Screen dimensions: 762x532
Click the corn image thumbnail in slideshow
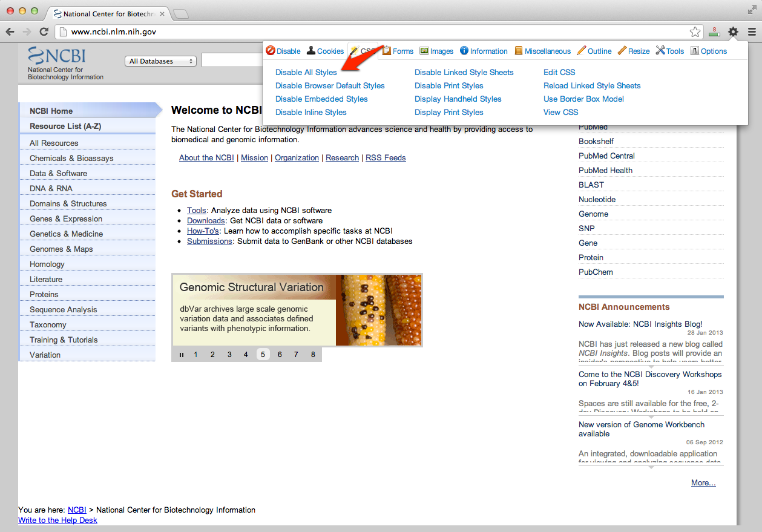point(379,310)
